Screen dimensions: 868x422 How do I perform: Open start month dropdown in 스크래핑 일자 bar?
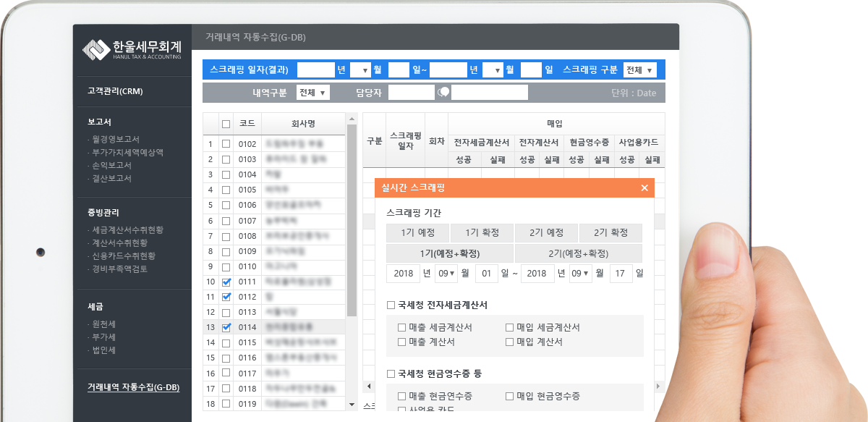pos(360,70)
